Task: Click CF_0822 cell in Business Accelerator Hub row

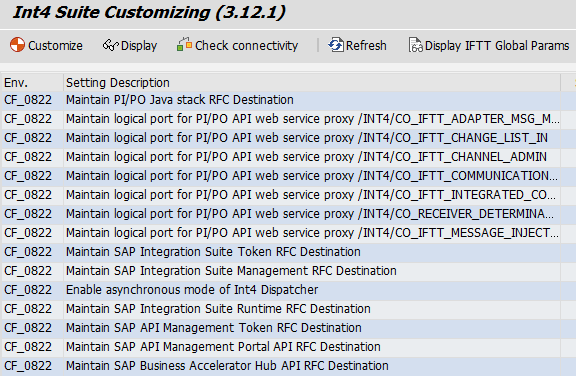Action: click(x=32, y=366)
